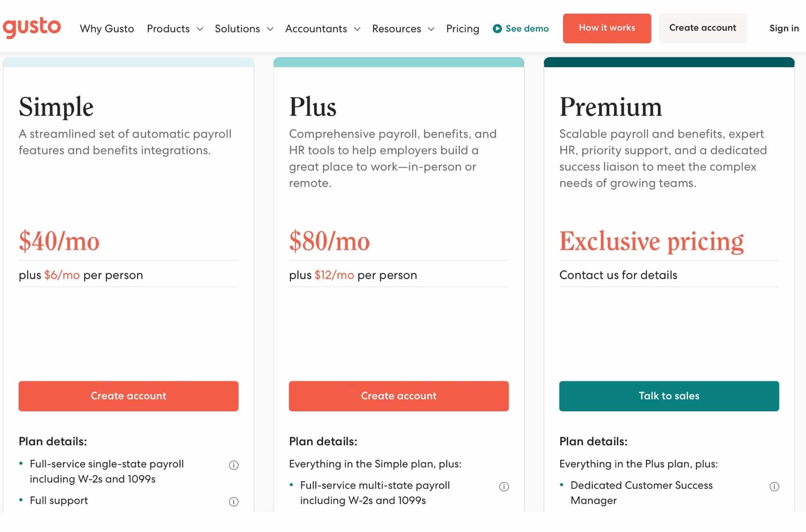This screenshot has height=532, width=806.
Task: Click the Sign in link
Action: [x=783, y=28]
